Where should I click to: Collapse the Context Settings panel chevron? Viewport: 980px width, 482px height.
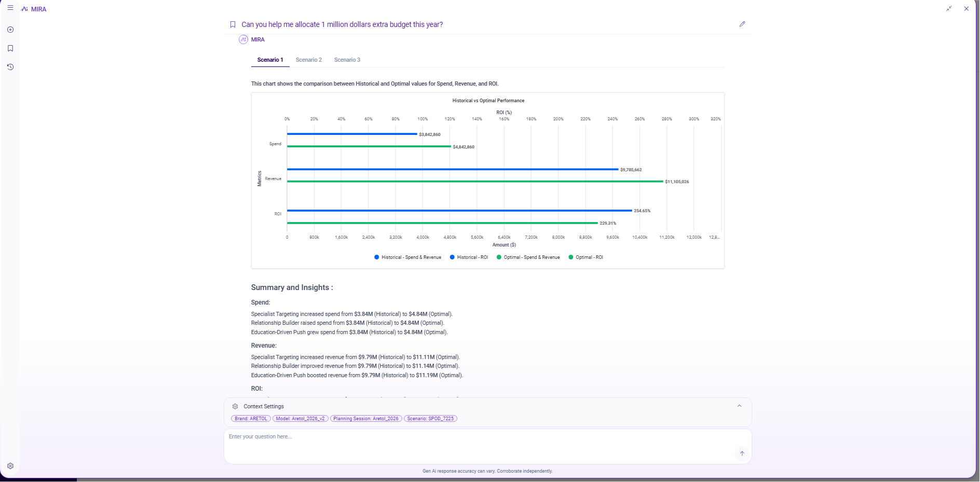(x=739, y=406)
